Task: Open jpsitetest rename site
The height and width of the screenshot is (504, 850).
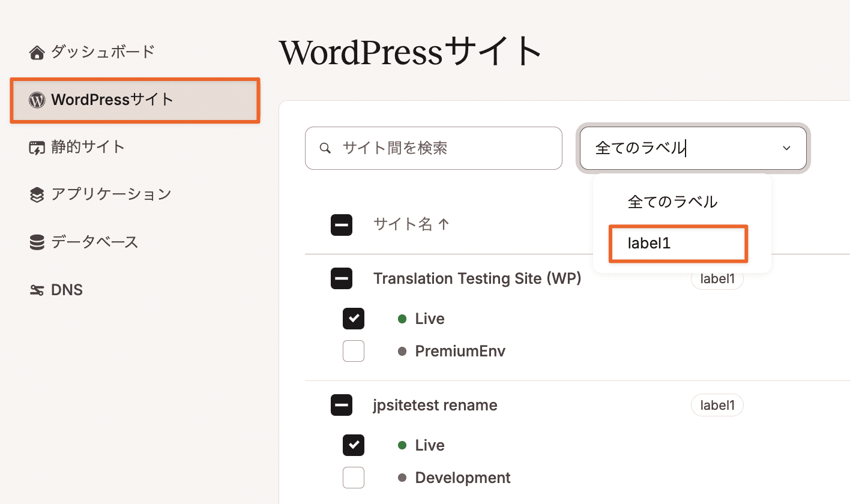Action: point(435,405)
